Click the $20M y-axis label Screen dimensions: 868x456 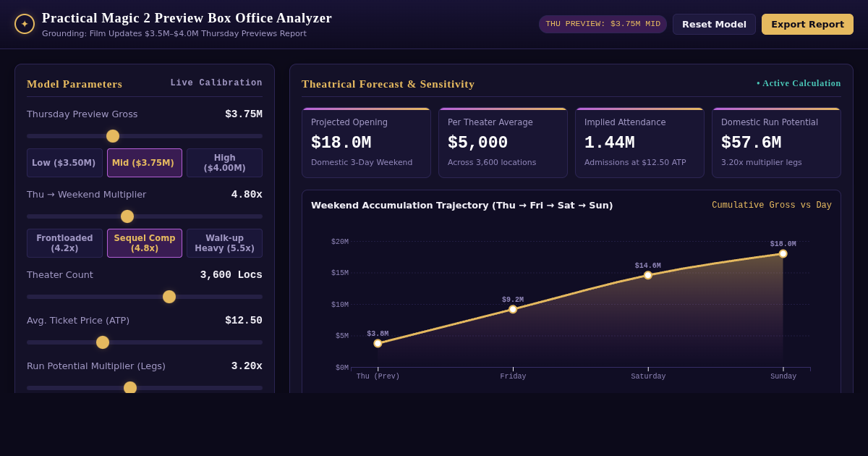click(x=340, y=242)
